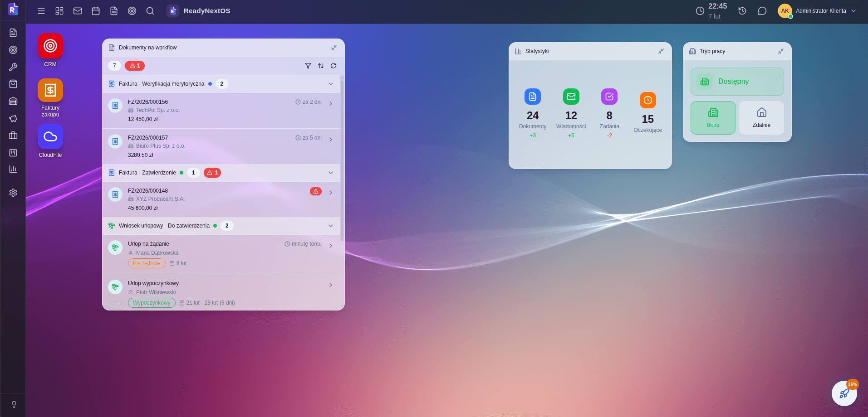Screen dimensions: 868x417
Task: Toggle the Dostępny availability status
Action: 737,82
